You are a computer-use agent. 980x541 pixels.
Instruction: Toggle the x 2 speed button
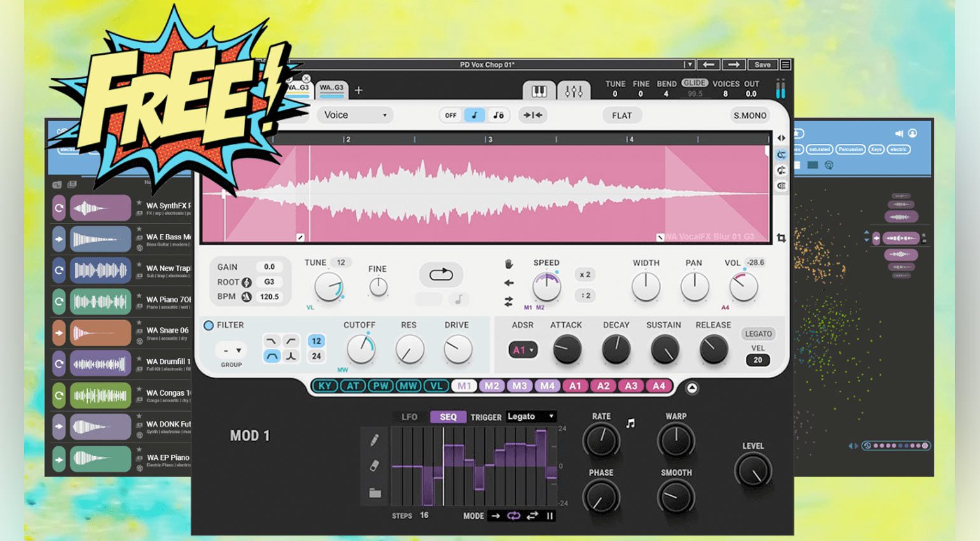point(585,275)
